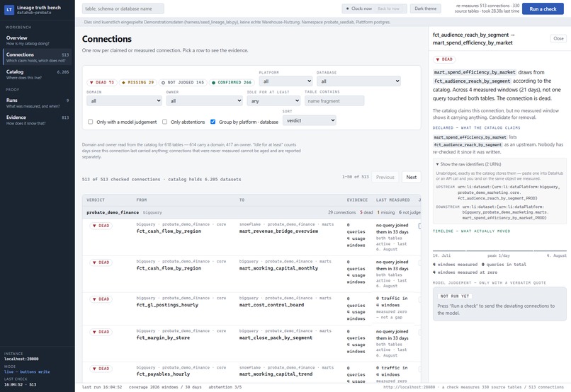Click the Previous page button
This screenshot has width=571, height=392.
(x=385, y=177)
